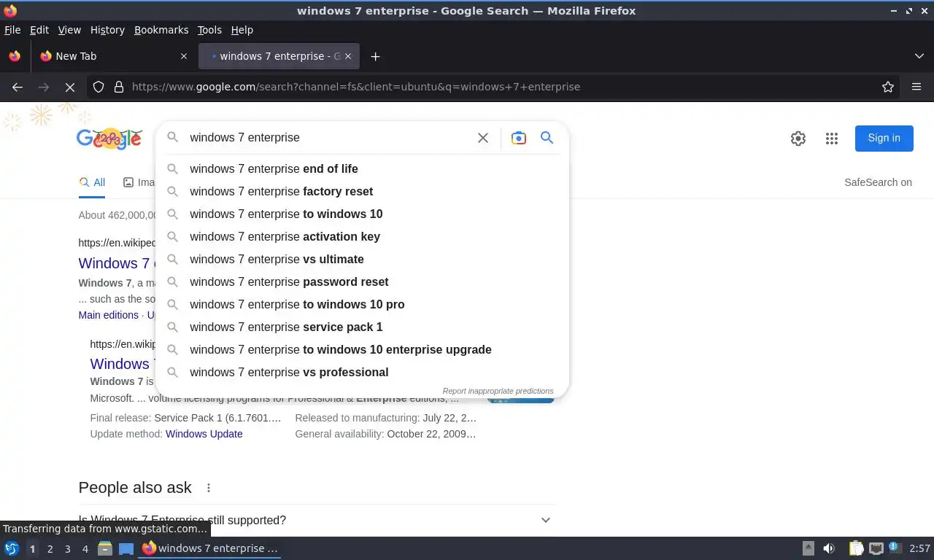Click the padlock site information icon

pos(119,87)
